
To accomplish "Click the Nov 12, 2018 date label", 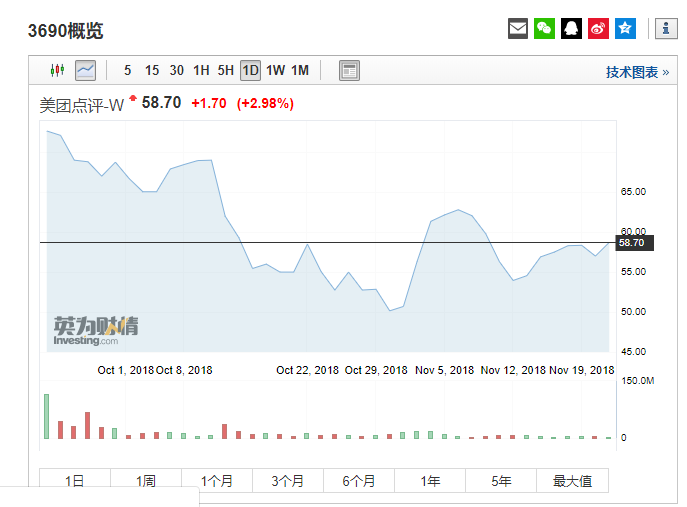I will tap(513, 370).
